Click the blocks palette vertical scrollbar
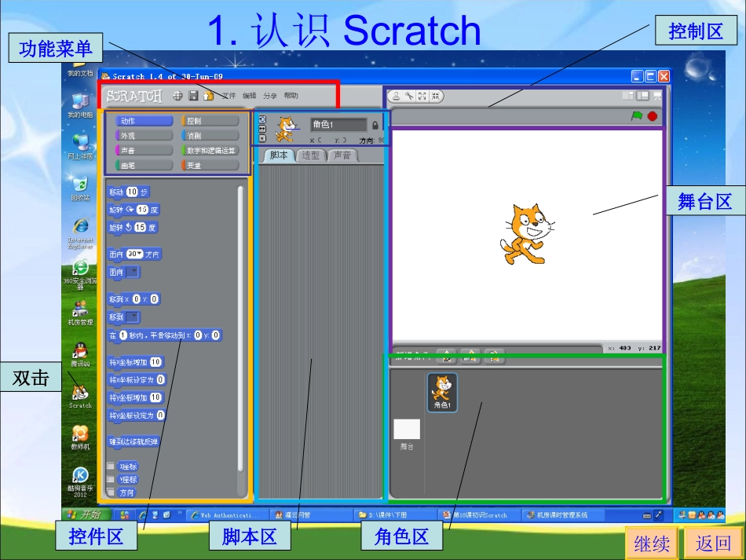 tap(240, 330)
